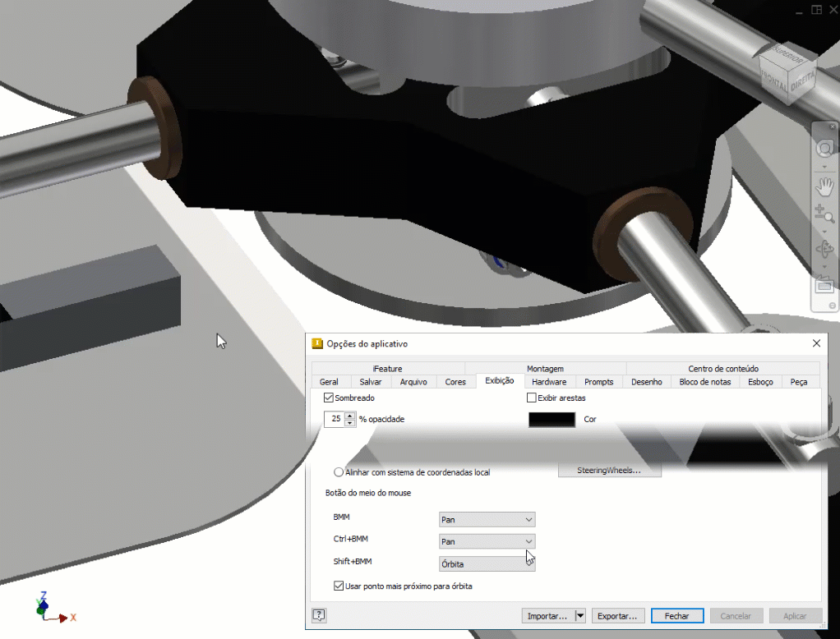Toggle the Sombreado checkbox
Image resolution: width=840 pixels, height=639 pixels.
tap(329, 398)
